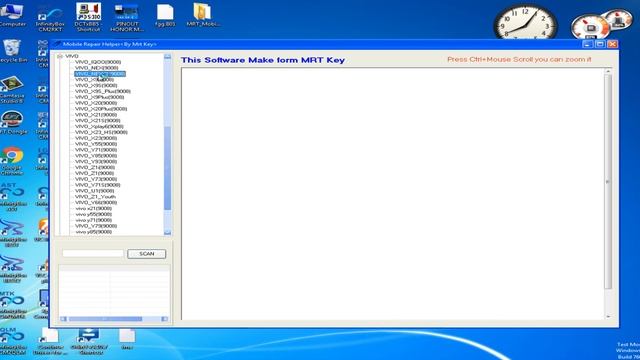Click model tree scroll-up arrow
The width and height of the screenshot is (640, 360).
[x=167, y=57]
